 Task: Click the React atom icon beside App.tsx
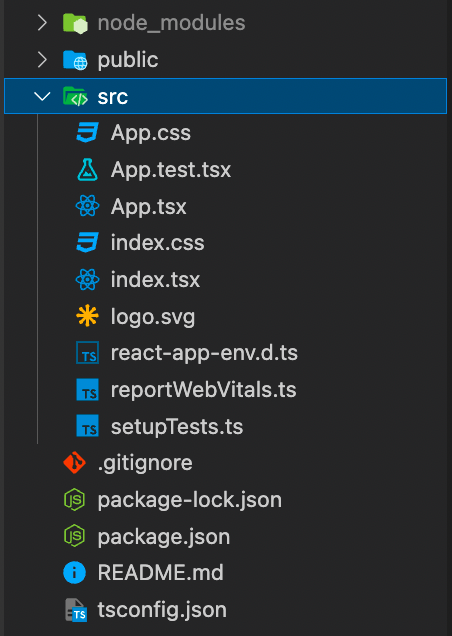pos(87,206)
